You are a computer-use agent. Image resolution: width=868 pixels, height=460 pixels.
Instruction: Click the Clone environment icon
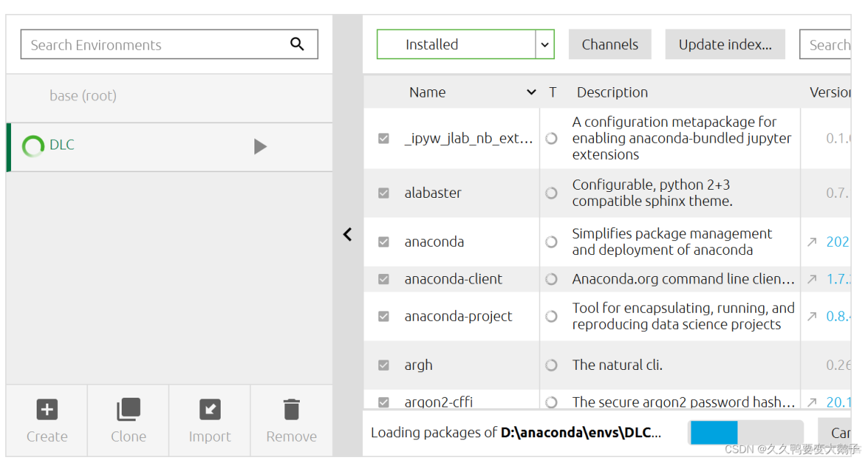point(128,409)
